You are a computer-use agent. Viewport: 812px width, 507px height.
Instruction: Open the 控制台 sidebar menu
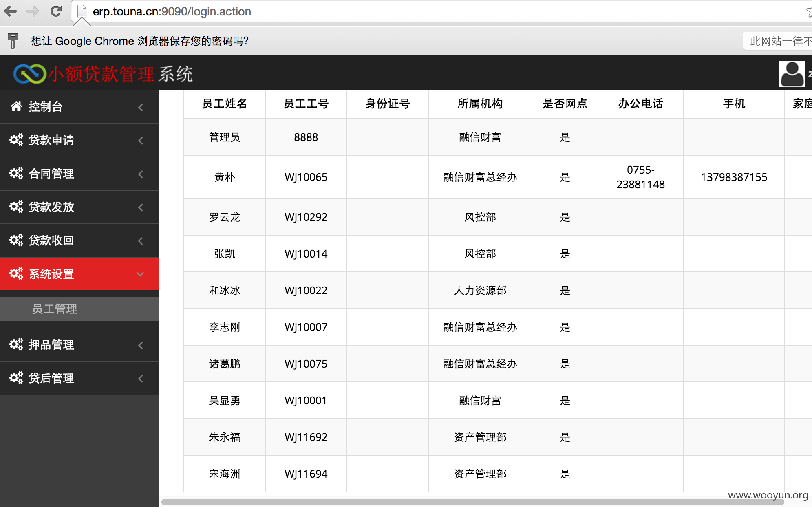[x=79, y=107]
